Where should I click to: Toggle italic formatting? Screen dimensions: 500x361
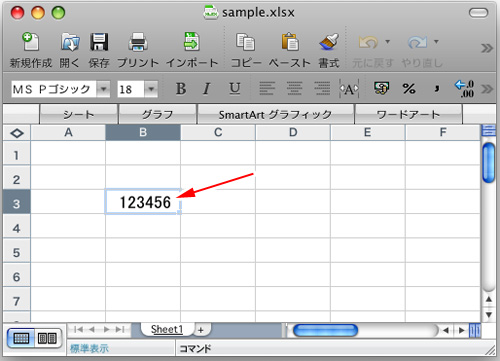pos(207,89)
